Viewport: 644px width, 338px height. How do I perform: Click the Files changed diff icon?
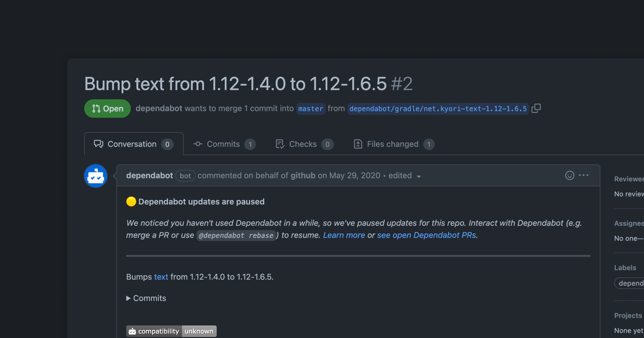pos(358,144)
